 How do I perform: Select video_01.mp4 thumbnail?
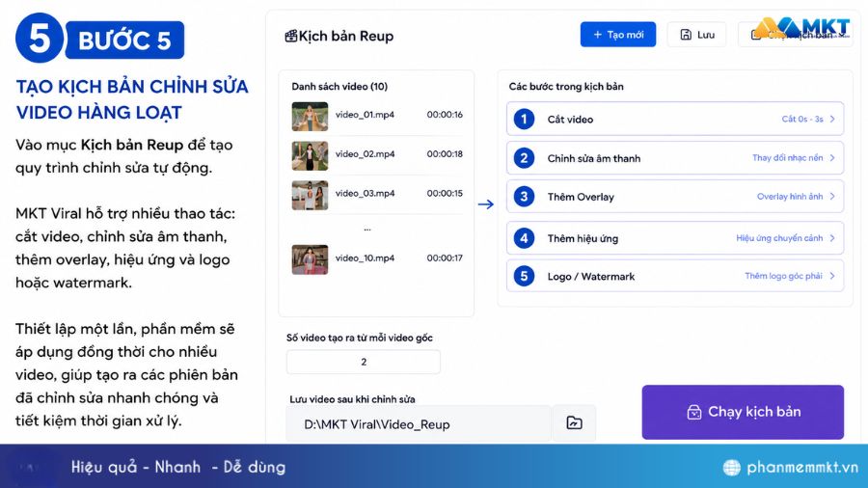click(310, 116)
